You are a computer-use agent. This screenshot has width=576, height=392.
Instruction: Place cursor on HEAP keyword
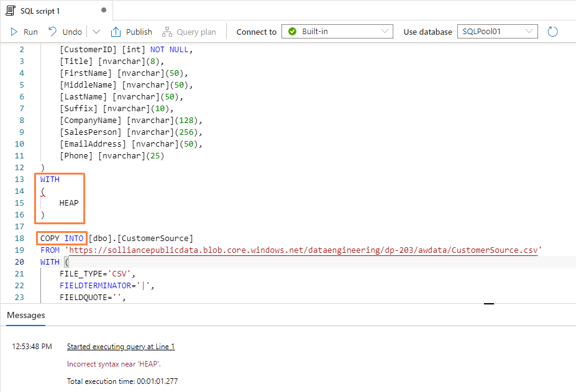coord(69,203)
